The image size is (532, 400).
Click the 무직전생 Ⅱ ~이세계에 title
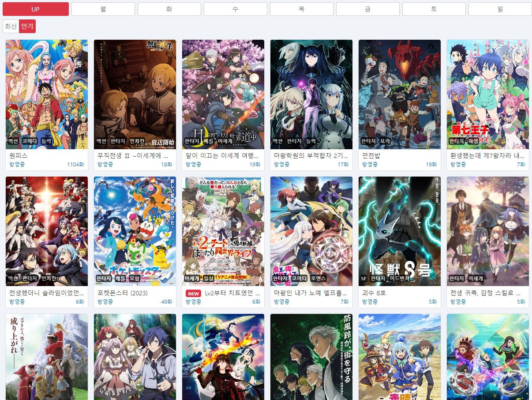click(x=133, y=156)
